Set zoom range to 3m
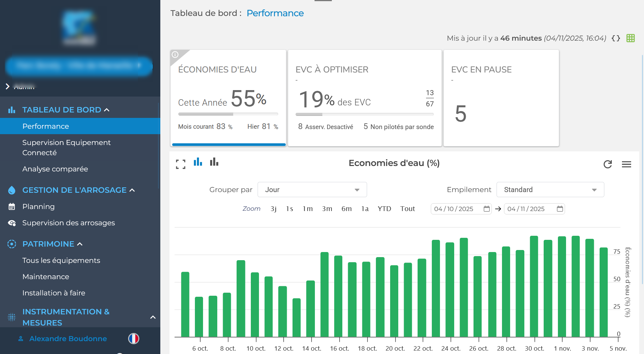The image size is (644, 354). click(x=327, y=209)
